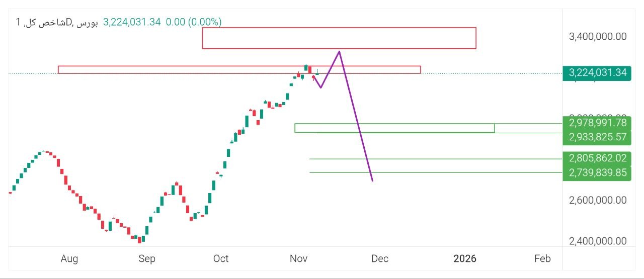Click the green 2,805,862.02 price label
The width and height of the screenshot is (644, 279).
pos(597,158)
